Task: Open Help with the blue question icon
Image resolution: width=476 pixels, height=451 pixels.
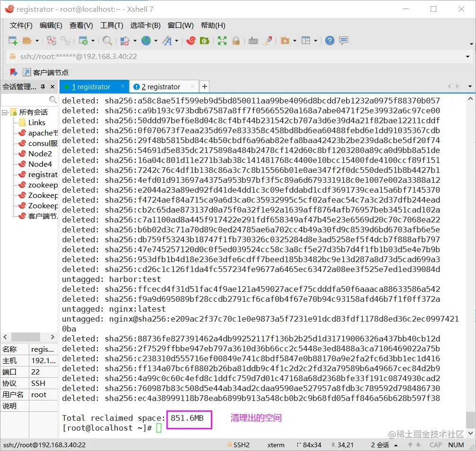Action: click(x=329, y=41)
